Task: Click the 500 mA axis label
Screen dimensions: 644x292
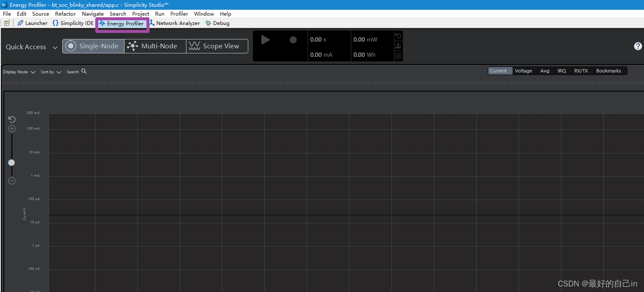Action: click(x=33, y=113)
